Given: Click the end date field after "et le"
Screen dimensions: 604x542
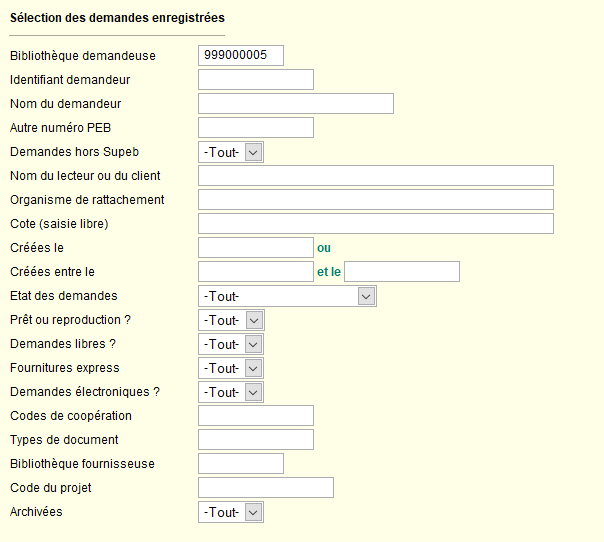Looking at the screenshot, I should coord(402,272).
